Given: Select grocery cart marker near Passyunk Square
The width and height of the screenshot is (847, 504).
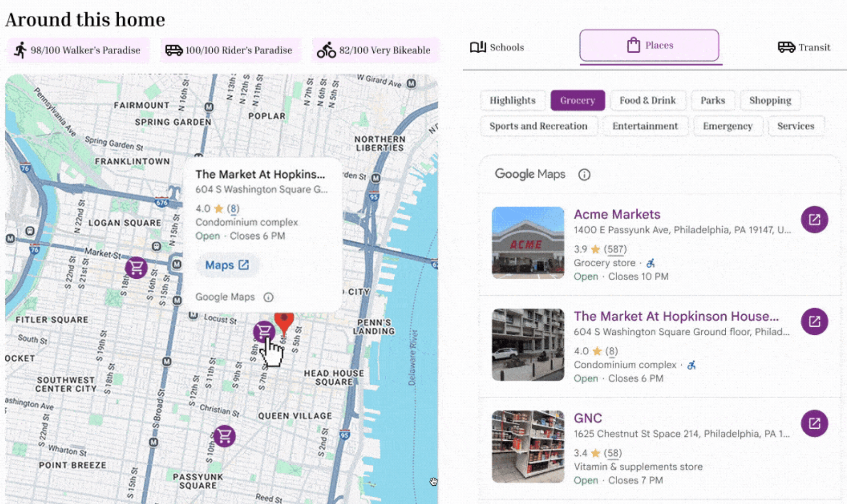Looking at the screenshot, I should (224, 436).
